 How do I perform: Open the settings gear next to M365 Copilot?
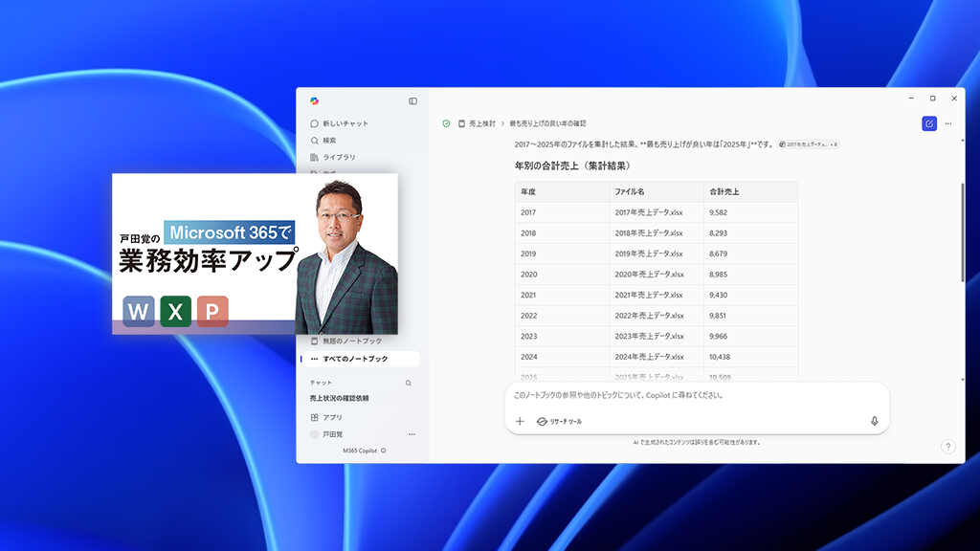coord(383,450)
